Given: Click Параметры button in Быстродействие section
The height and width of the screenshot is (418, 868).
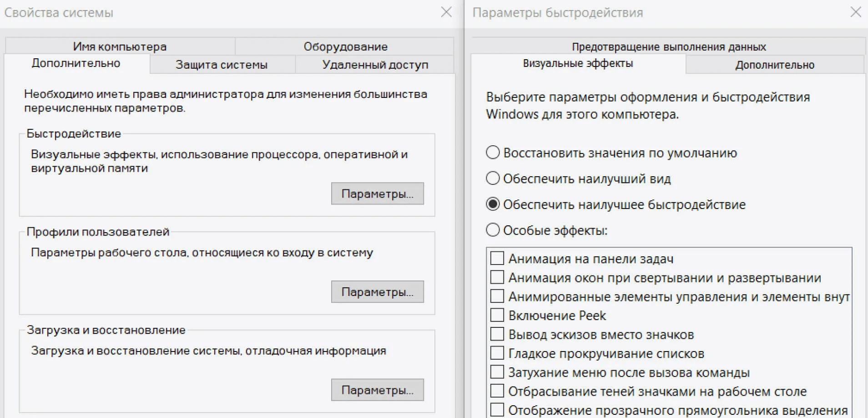Looking at the screenshot, I should (377, 194).
